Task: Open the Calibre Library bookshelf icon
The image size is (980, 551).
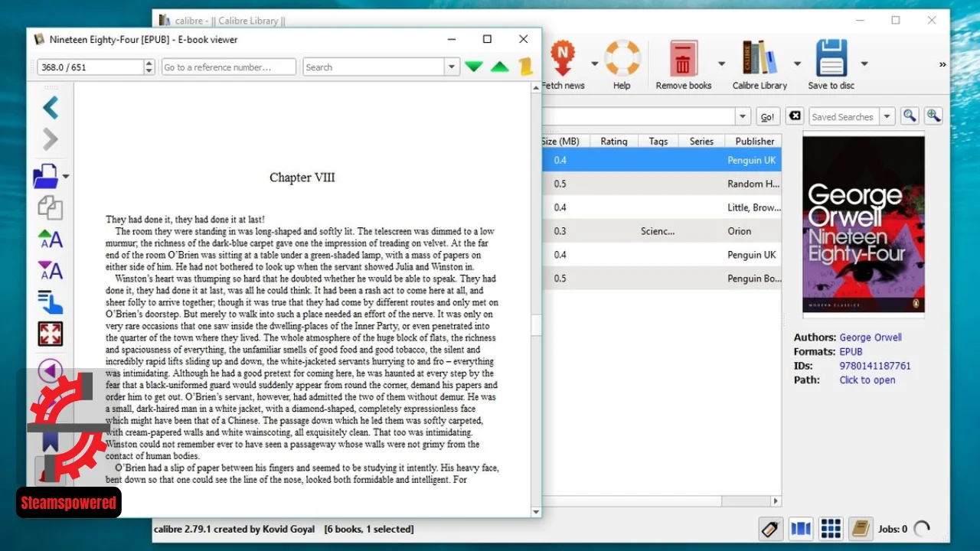Action: coord(759,58)
